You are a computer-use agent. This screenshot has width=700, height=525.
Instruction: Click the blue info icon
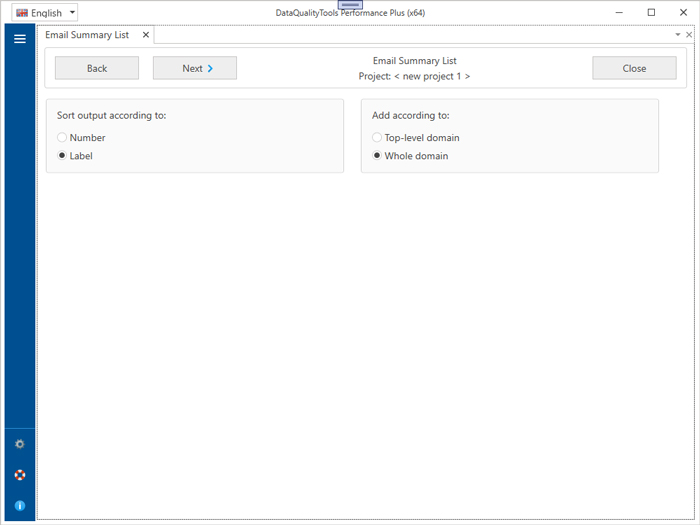click(x=19, y=506)
